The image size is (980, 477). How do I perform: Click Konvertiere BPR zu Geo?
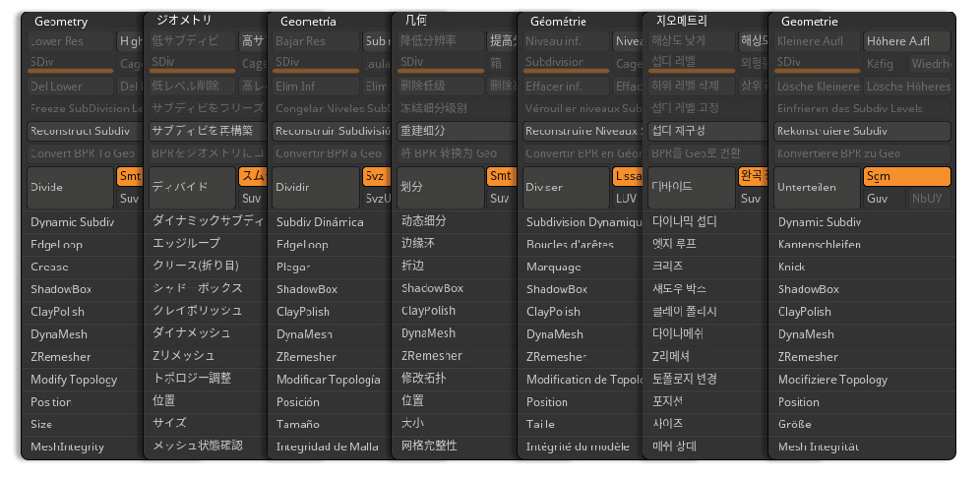(x=863, y=153)
